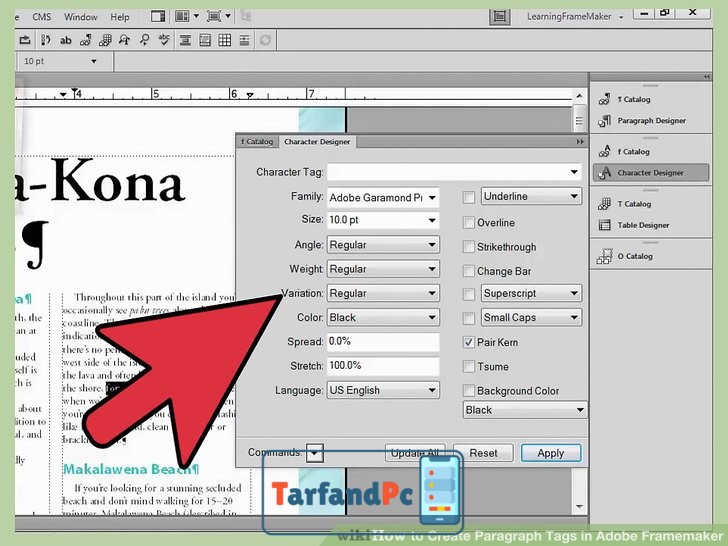Open table catalog icon in toolbar

coord(105,40)
